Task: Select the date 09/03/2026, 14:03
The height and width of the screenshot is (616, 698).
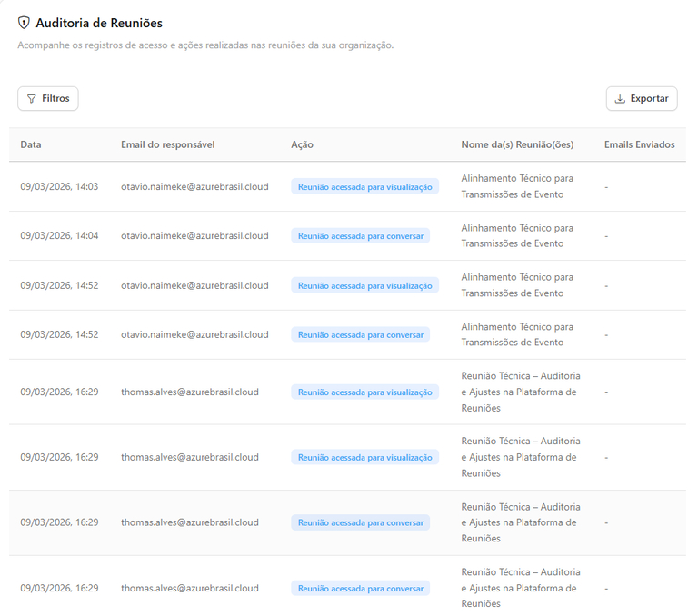Action: pyautogui.click(x=59, y=186)
